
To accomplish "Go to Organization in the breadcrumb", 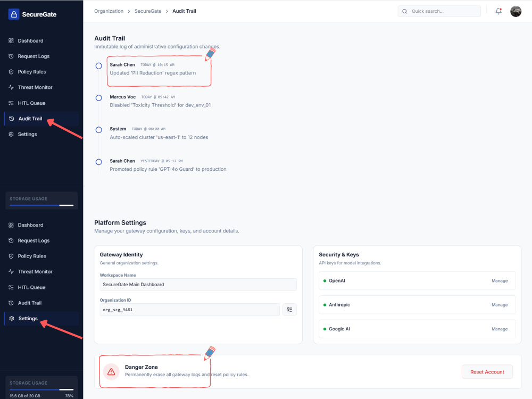I will click(109, 11).
